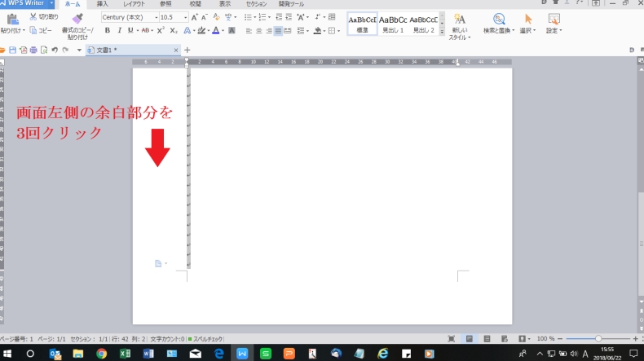Click the zoom slider in status bar

pyautogui.click(x=598, y=338)
